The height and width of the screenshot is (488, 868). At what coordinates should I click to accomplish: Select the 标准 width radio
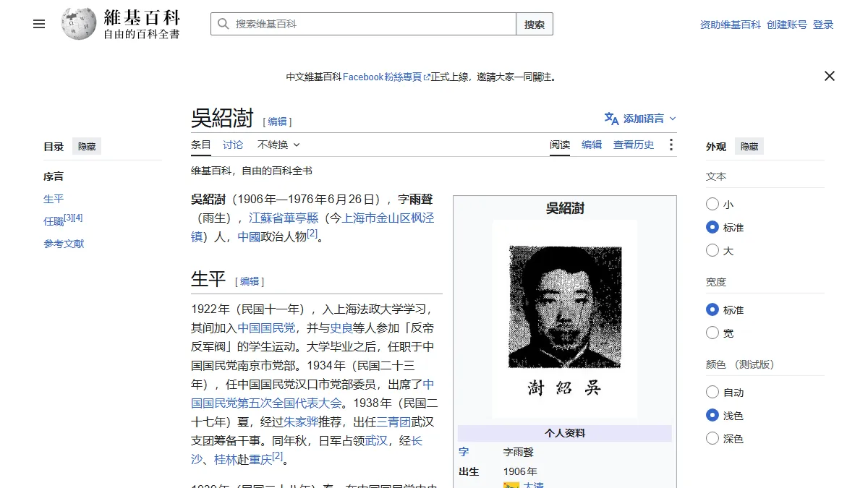click(x=712, y=310)
